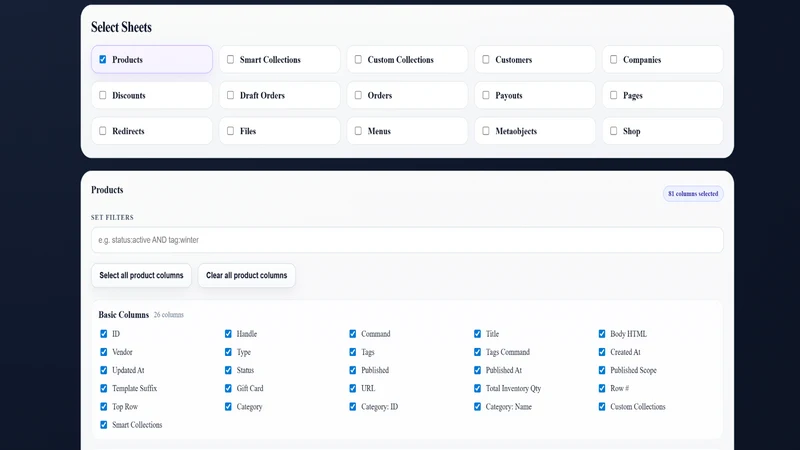Uncheck the Products sheet checkbox
800x450 pixels.
pos(103,59)
